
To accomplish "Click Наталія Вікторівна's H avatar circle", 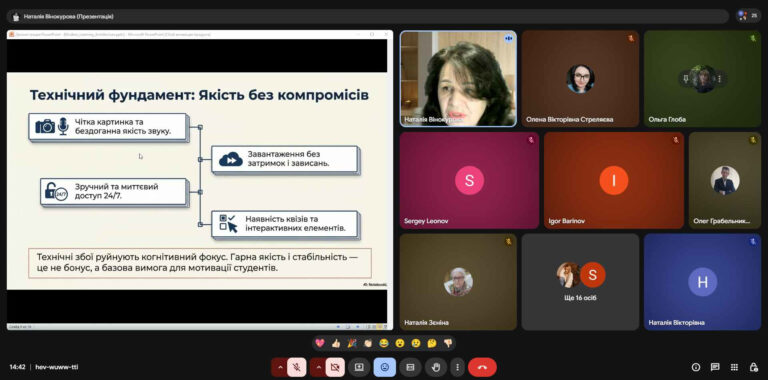I will click(x=702, y=282).
